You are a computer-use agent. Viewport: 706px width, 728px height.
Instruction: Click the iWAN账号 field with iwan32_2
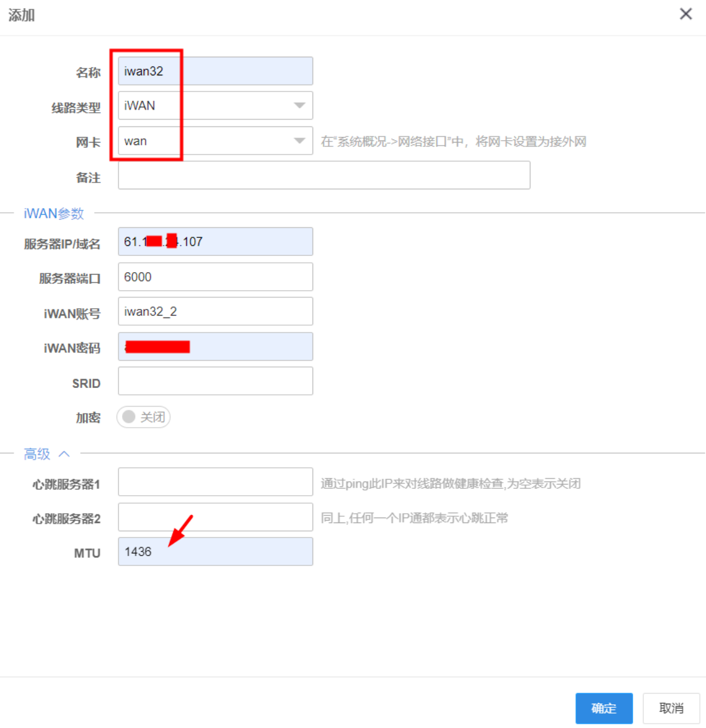215,311
